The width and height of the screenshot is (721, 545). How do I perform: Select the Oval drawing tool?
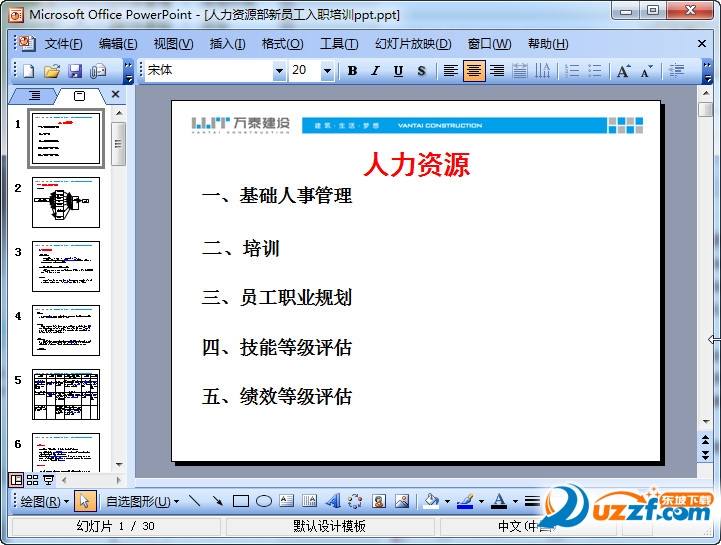coord(263,501)
